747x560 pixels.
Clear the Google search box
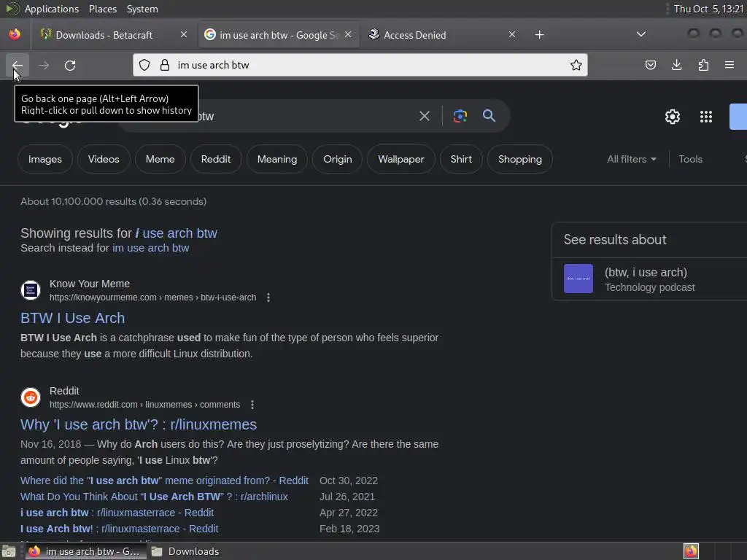[425, 116]
